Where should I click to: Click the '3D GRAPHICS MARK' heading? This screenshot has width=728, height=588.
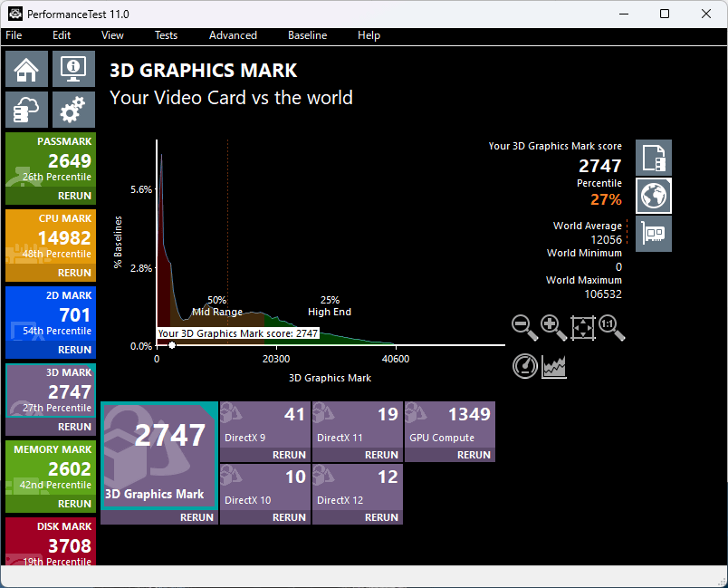click(204, 71)
